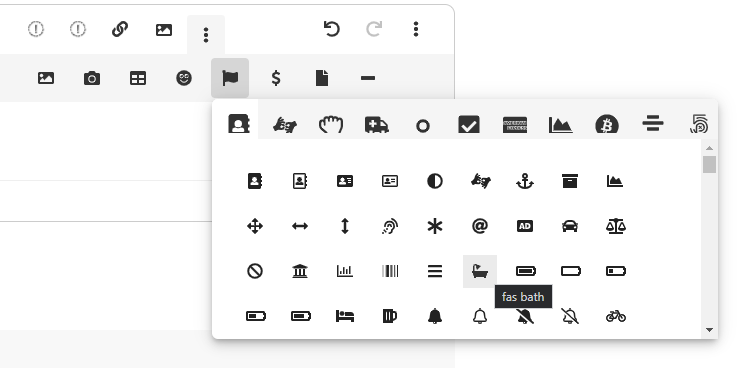Image resolution: width=752 pixels, height=384 pixels.
Task: Pick the ban prohibited circle icon
Action: 255,271
